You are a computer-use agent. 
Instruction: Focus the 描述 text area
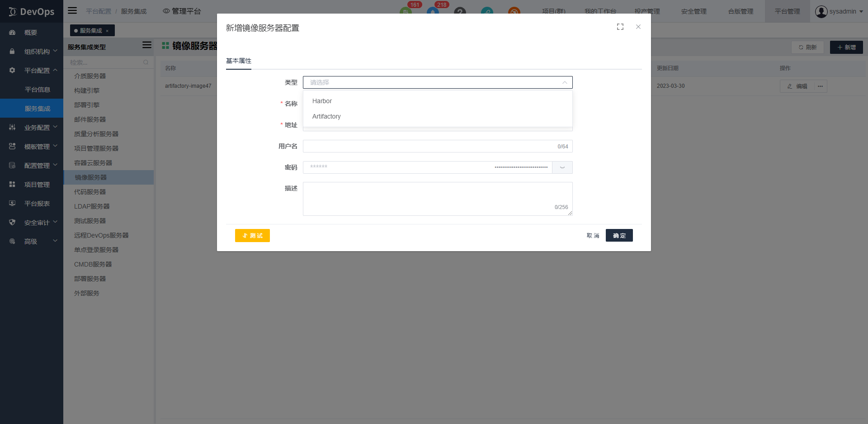438,199
